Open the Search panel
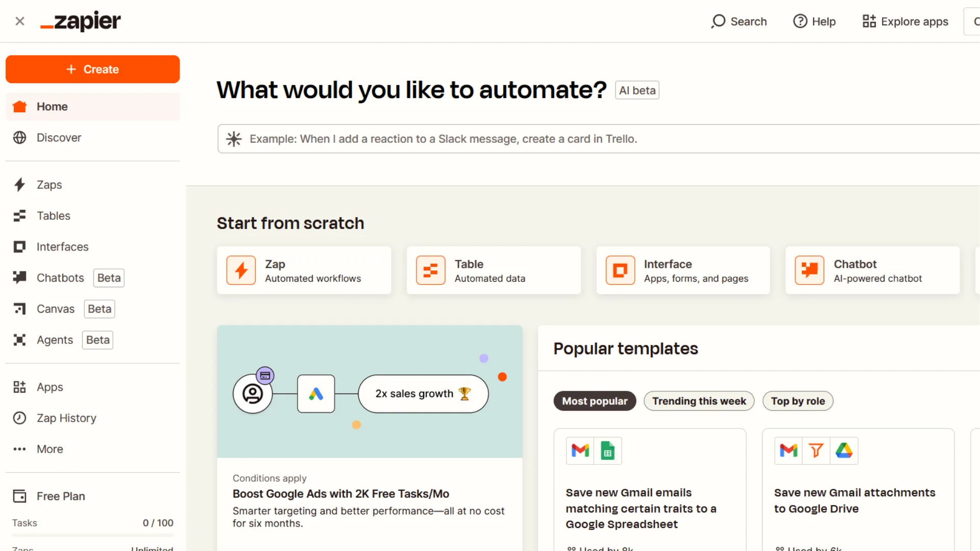980x551 pixels. (x=739, y=21)
